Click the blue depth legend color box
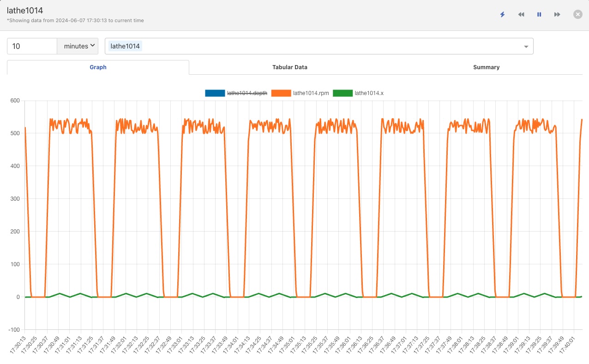589x364 pixels. (215, 93)
